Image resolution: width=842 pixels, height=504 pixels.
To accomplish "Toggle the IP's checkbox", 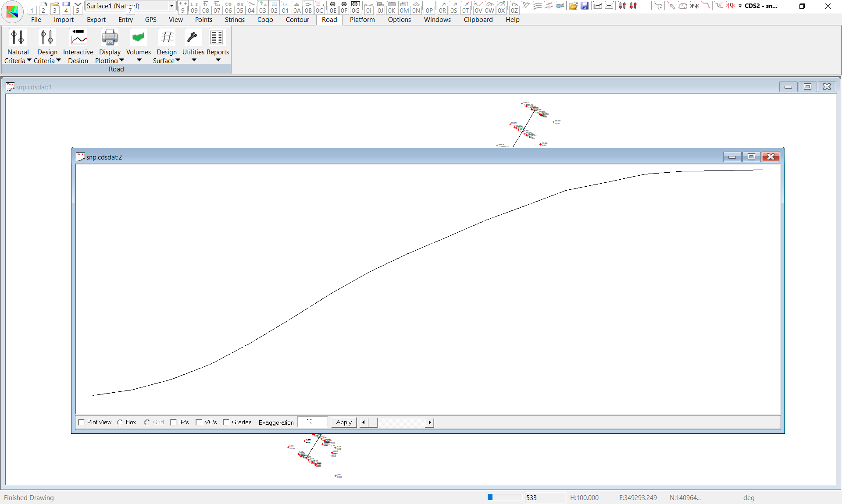I will click(174, 422).
